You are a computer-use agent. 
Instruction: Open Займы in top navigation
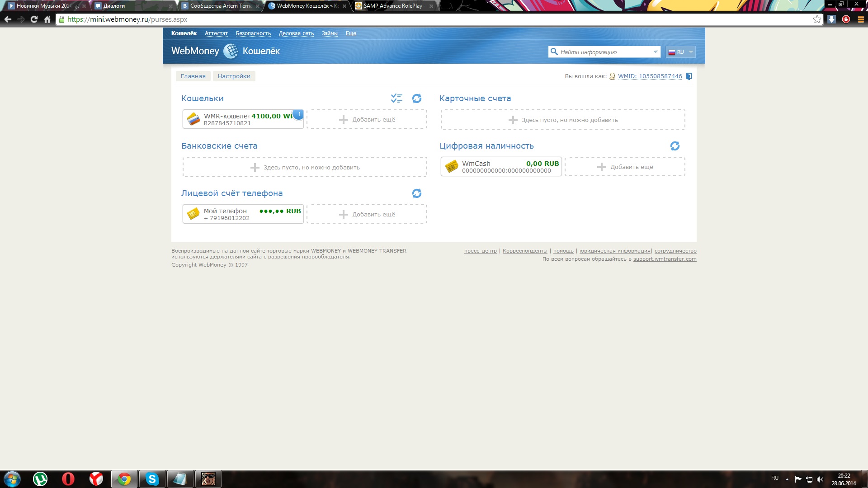330,33
